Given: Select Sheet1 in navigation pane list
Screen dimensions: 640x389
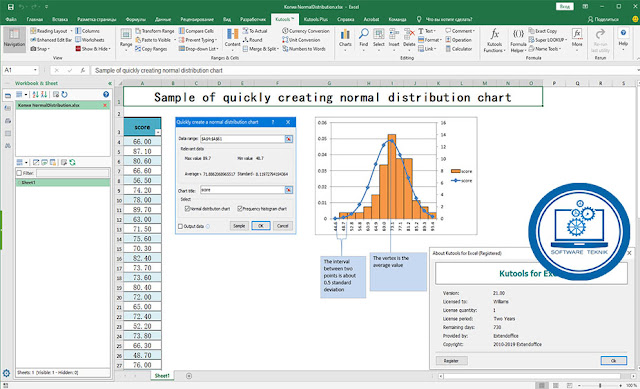Looking at the screenshot, I should pos(63,182).
